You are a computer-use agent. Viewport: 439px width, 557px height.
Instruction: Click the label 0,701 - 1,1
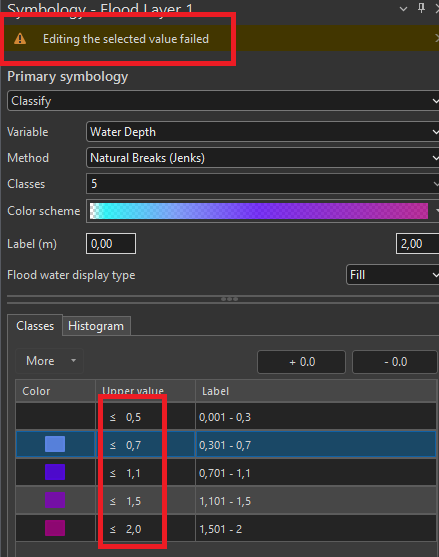tap(225, 473)
